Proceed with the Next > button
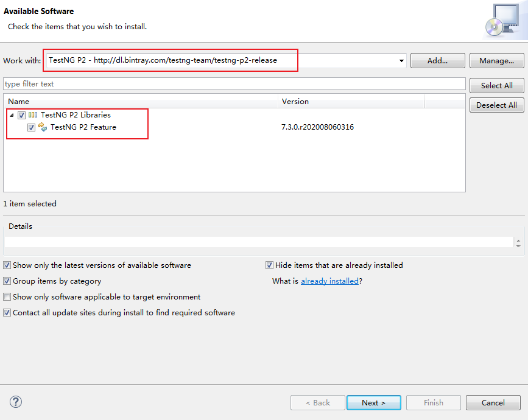Viewport: 528px width, 420px height. [374, 403]
